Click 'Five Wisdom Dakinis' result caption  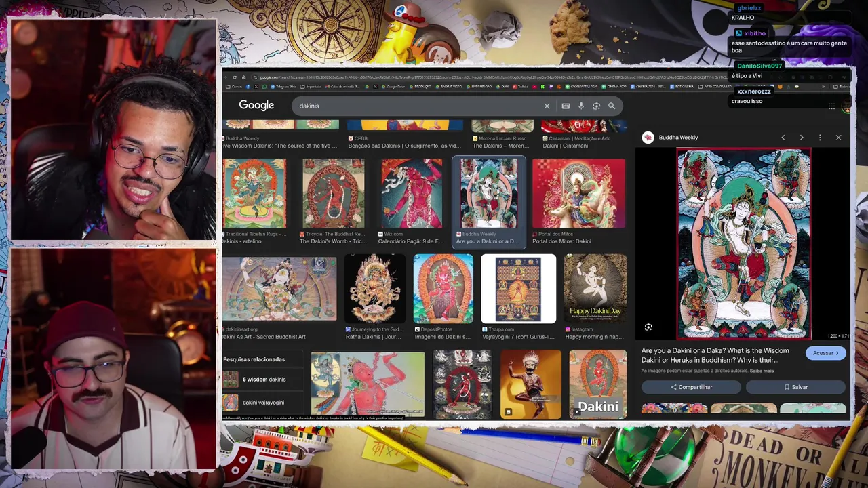tap(279, 146)
